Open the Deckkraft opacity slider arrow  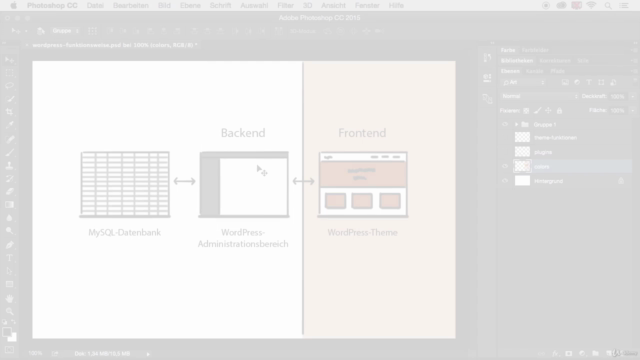point(633,97)
